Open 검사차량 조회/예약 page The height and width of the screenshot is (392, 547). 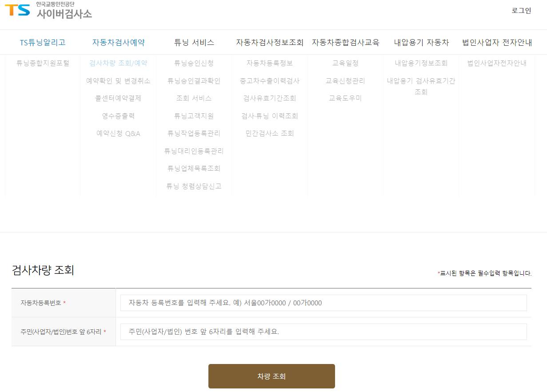[x=118, y=63]
